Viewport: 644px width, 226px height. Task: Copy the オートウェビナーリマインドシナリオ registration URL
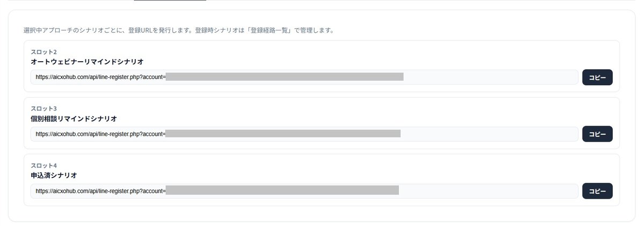[x=597, y=77]
